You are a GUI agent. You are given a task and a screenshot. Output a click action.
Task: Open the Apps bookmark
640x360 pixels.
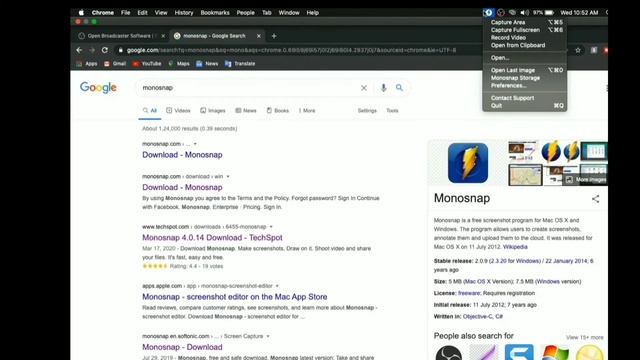click(x=87, y=64)
